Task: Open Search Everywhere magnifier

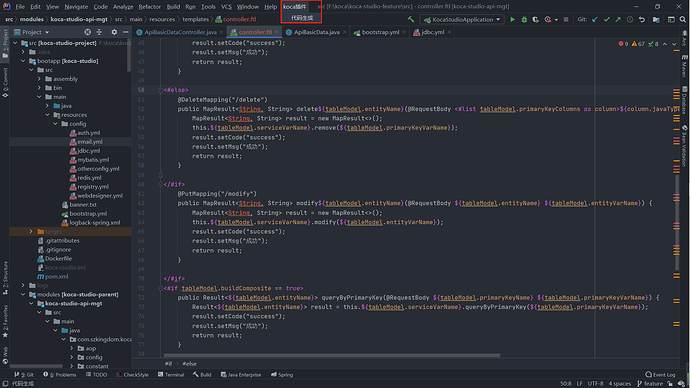Action: click(683, 19)
